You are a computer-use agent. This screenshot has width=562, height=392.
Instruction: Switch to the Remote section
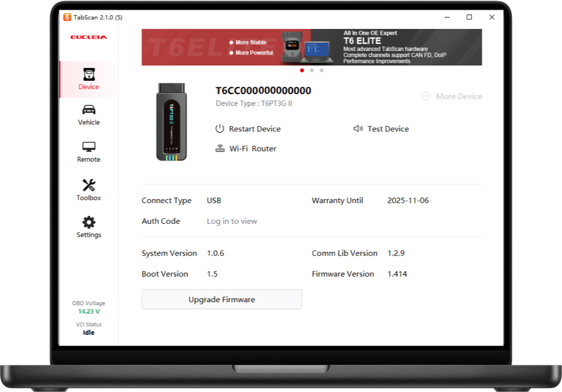[x=89, y=152]
